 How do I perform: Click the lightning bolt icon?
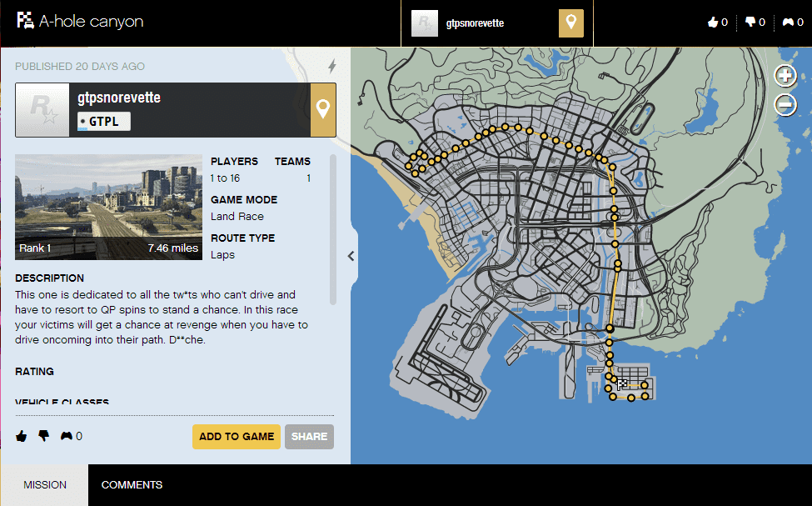click(x=332, y=66)
